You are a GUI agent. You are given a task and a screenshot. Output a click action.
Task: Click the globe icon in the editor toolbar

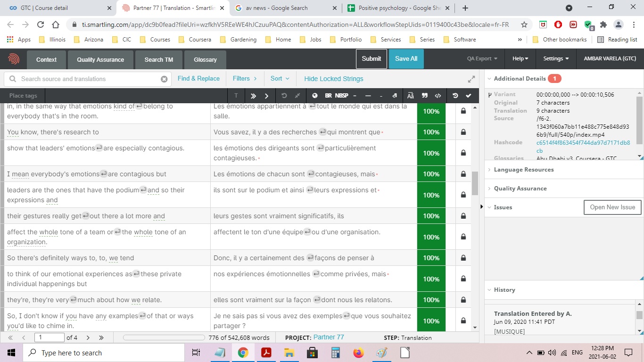[x=315, y=96]
